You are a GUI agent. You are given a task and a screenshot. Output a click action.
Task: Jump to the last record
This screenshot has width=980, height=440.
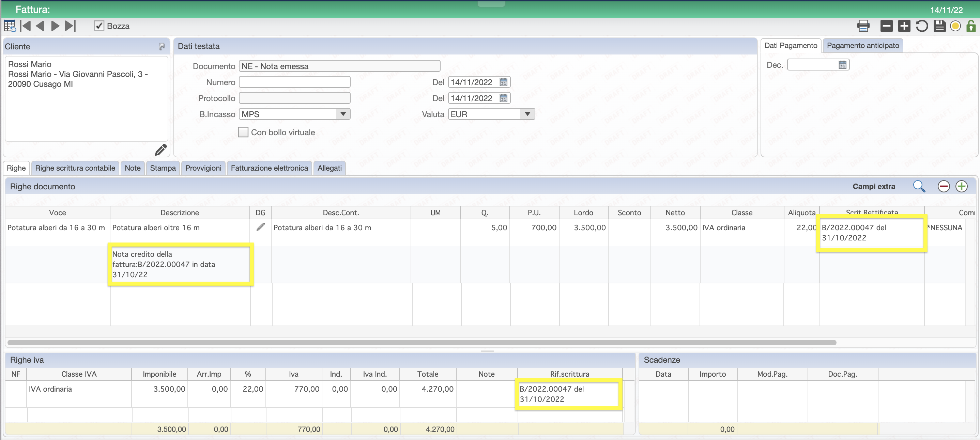71,26
